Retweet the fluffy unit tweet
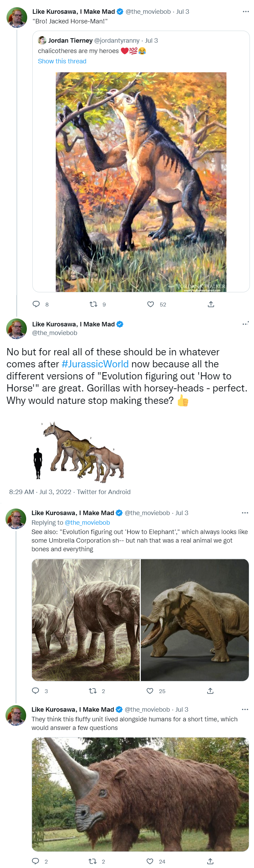This screenshot has width=254, height=868. (93, 861)
